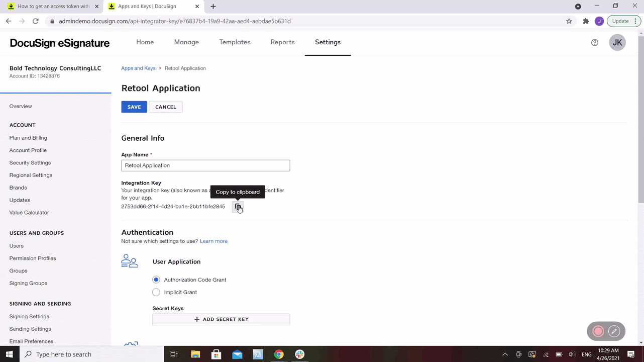Open Value Calculator in sidebar
The image size is (644, 362).
pos(29,213)
